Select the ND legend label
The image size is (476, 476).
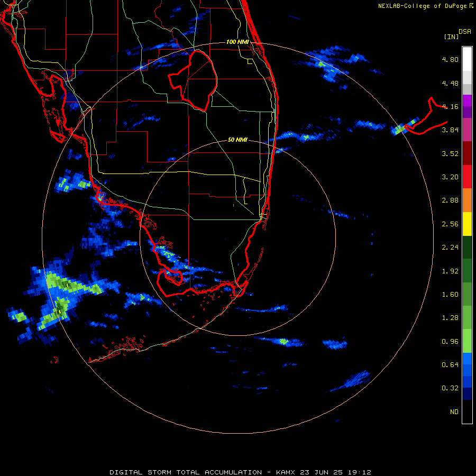click(x=454, y=412)
